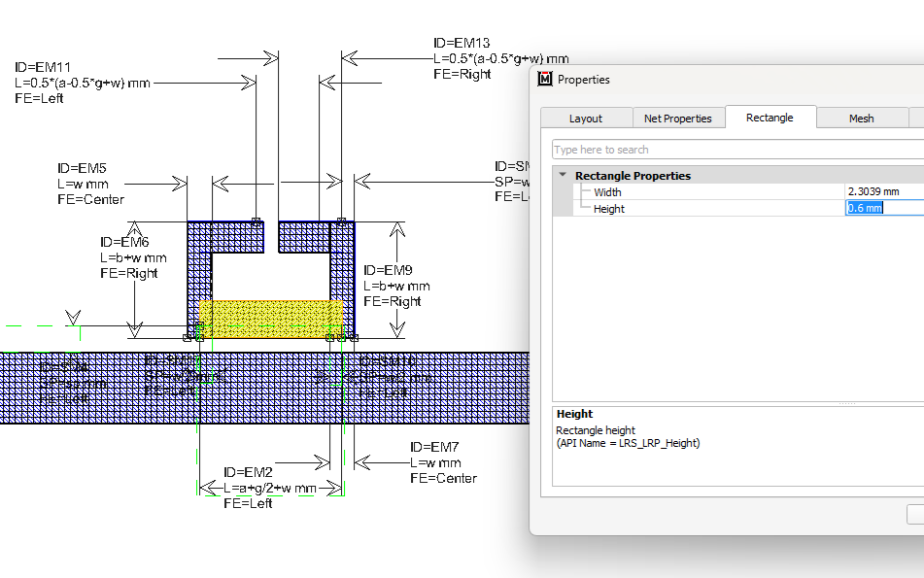Click the wide horizontal microstrip line
The image size is (924, 578).
[264, 388]
